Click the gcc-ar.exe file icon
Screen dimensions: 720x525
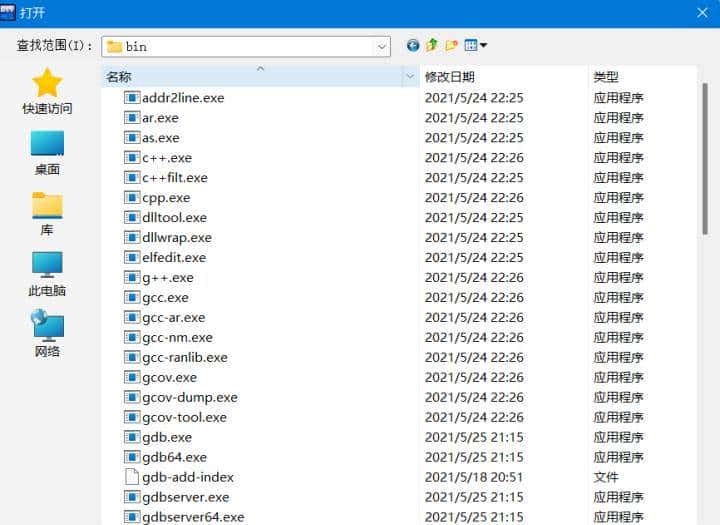[x=132, y=317]
